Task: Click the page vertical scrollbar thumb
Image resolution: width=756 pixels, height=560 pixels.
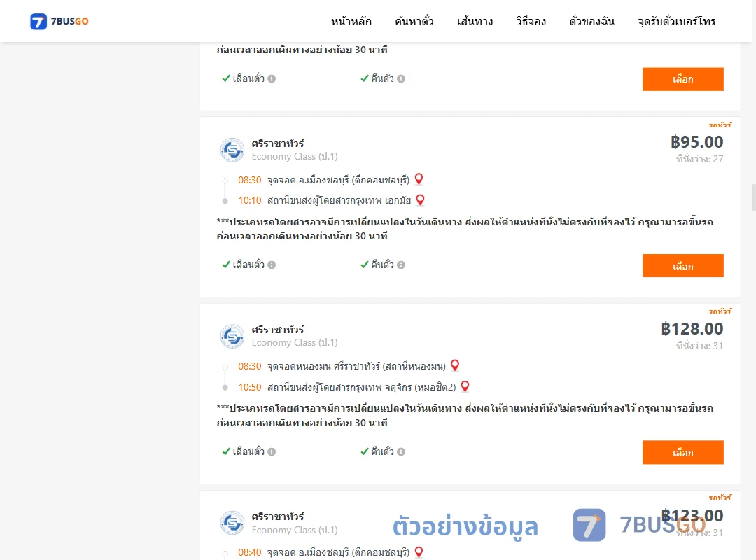Action: (754, 197)
